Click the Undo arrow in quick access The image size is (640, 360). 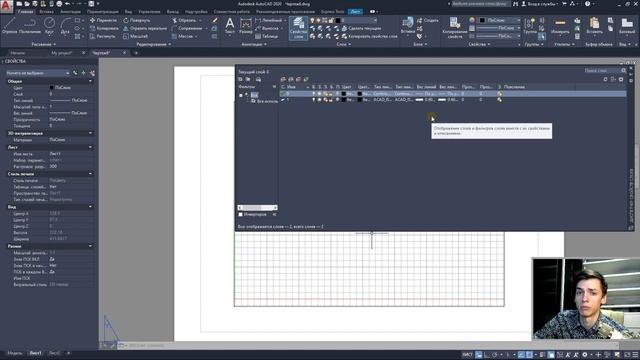tap(68, 4)
